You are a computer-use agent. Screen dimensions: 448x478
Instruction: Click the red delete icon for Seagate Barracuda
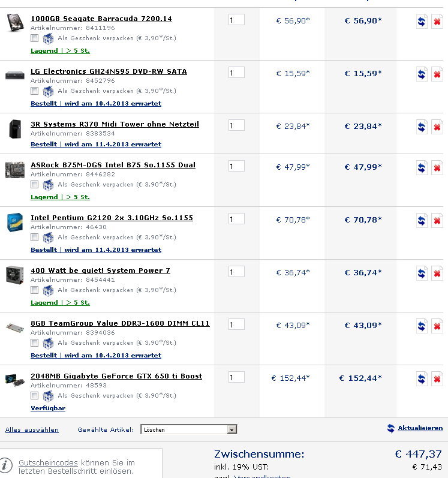(x=437, y=22)
